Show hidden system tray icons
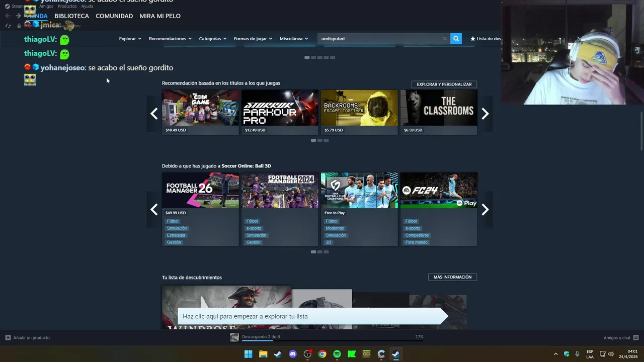This screenshot has width=644, height=362. (555, 354)
